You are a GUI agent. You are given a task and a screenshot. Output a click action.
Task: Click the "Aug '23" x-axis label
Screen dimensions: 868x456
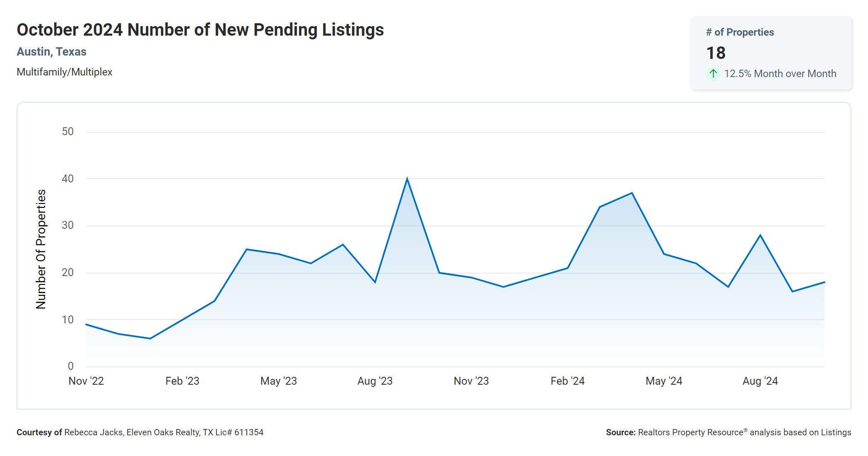375,381
